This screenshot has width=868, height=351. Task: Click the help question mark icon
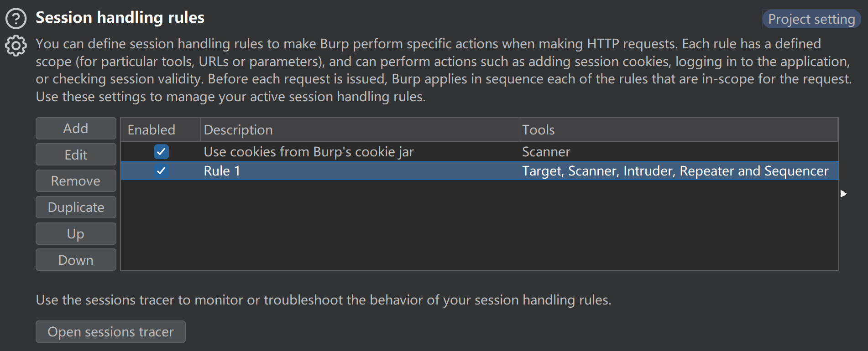[16, 19]
